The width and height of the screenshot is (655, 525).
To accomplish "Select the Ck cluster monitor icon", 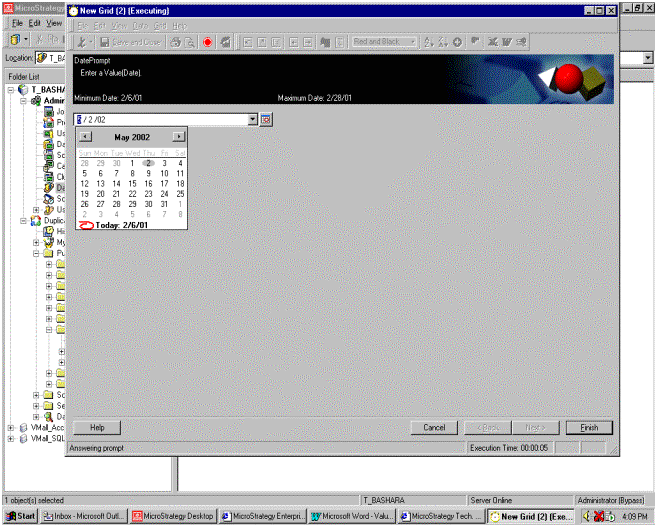I will (49, 177).
